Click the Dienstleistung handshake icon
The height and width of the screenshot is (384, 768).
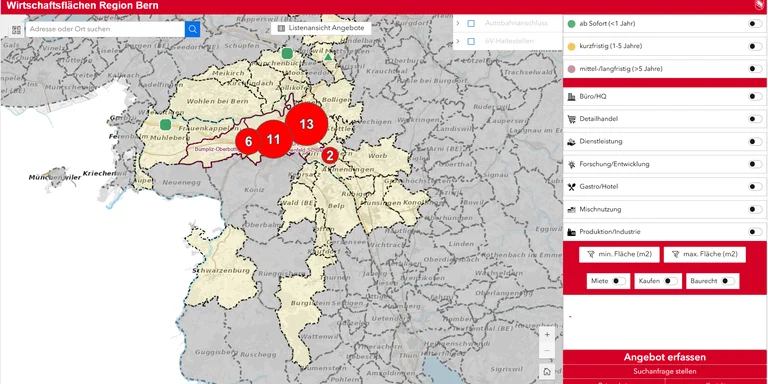coord(571,142)
